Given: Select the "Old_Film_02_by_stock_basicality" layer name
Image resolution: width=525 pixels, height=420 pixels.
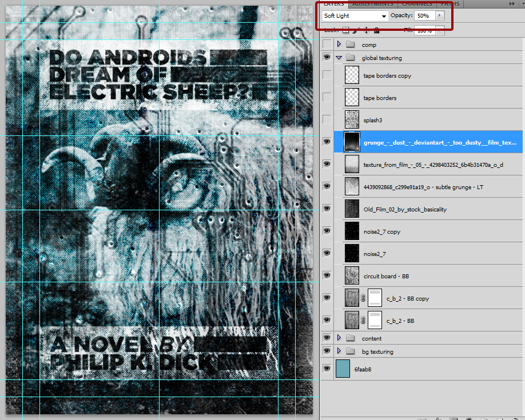Looking at the screenshot, I should [405, 210].
